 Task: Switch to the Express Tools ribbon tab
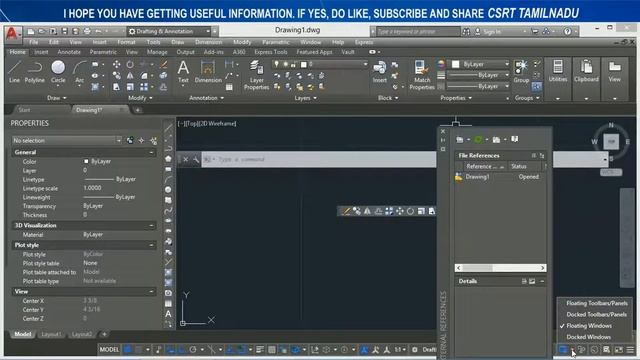[271, 52]
